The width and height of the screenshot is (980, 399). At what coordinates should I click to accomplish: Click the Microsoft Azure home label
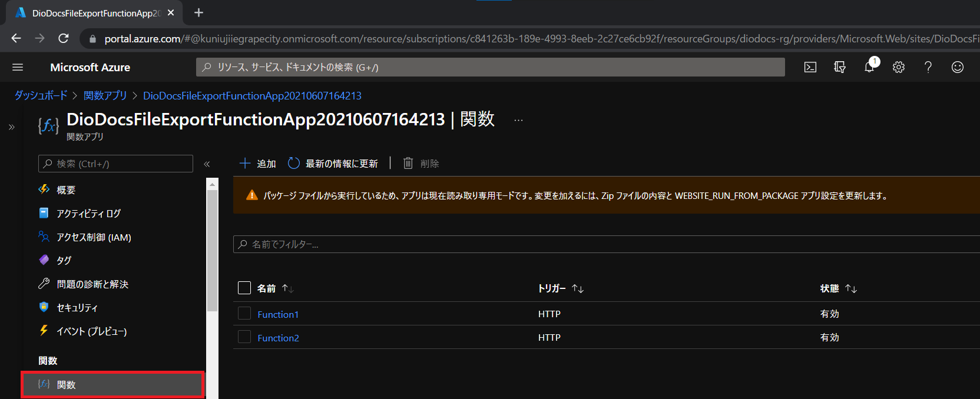90,67
